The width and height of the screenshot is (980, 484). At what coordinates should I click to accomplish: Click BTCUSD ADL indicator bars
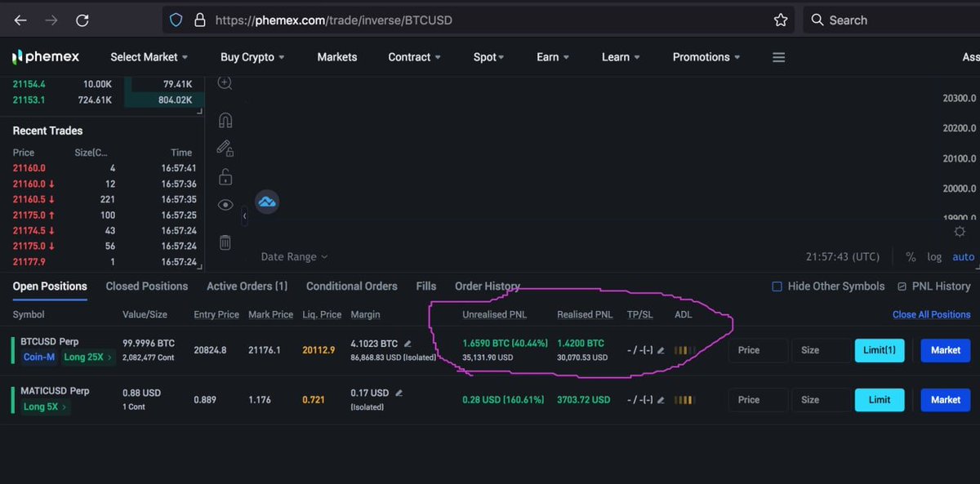click(685, 350)
